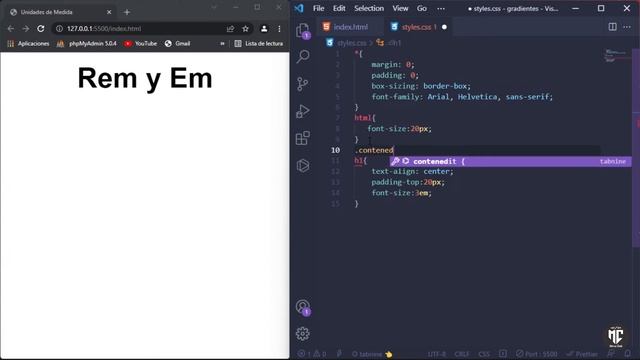Open the Edit menu
The image size is (640, 360).
(x=339, y=8)
